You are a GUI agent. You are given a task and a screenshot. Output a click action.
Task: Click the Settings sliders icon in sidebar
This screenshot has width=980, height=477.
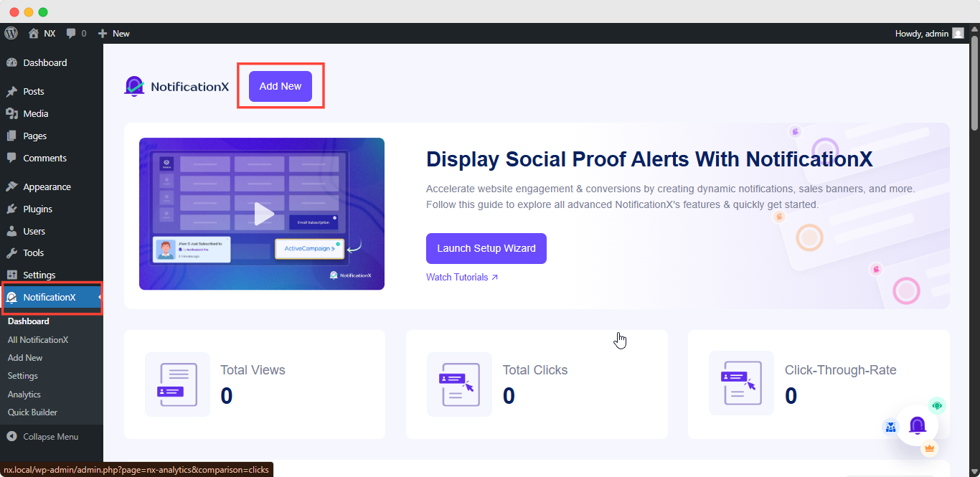(x=11, y=275)
